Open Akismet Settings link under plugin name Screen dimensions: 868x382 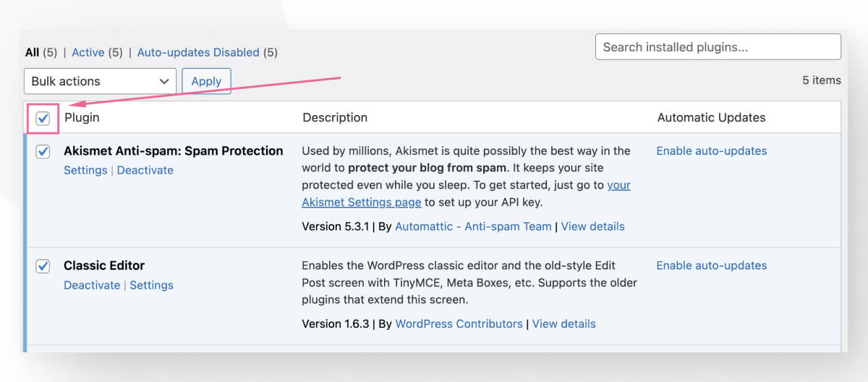[x=85, y=170]
